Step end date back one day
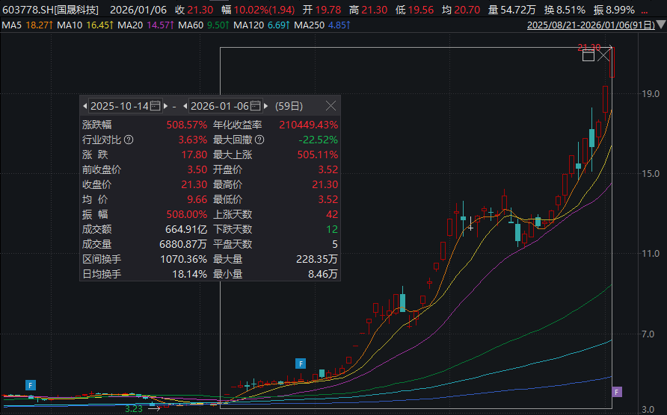 (x=183, y=105)
